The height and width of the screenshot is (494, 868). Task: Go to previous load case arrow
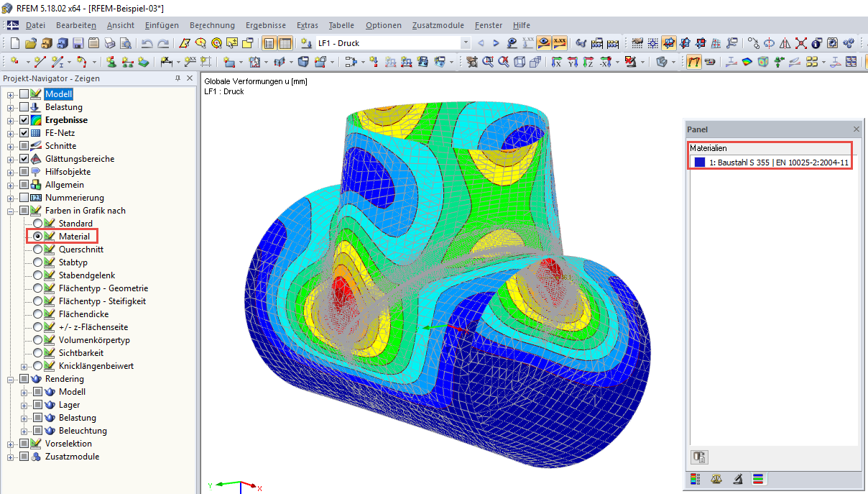click(x=481, y=43)
